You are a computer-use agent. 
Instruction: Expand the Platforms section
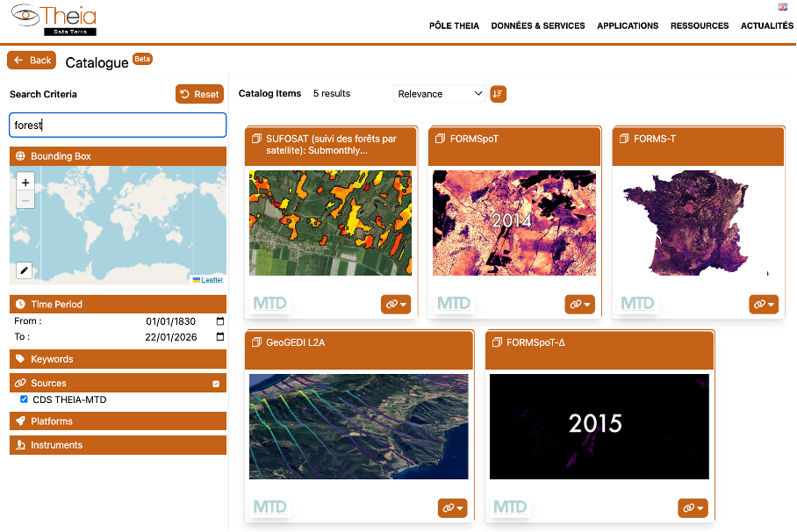tap(18, 421)
